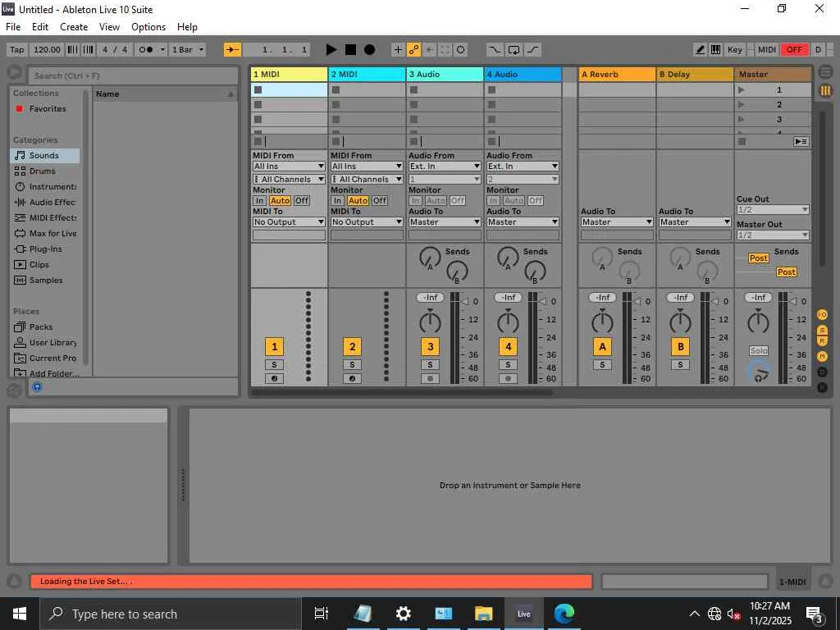This screenshot has width=840, height=630.
Task: Select the Drums category
Action: [44, 171]
